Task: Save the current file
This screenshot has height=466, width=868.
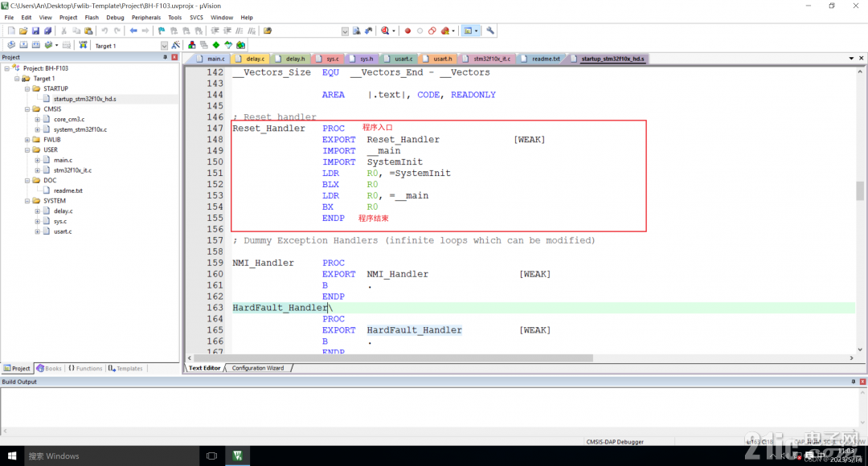Action: pos(35,31)
